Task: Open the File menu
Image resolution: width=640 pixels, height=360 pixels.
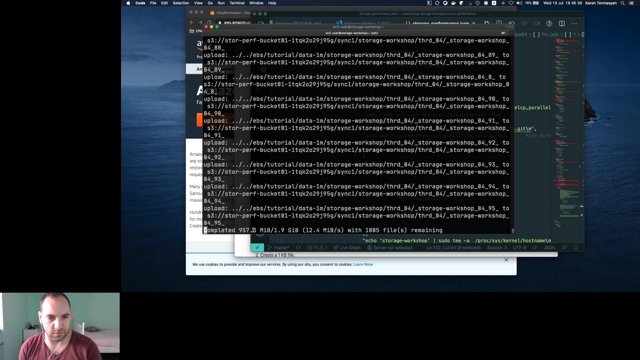Action: point(153,3)
